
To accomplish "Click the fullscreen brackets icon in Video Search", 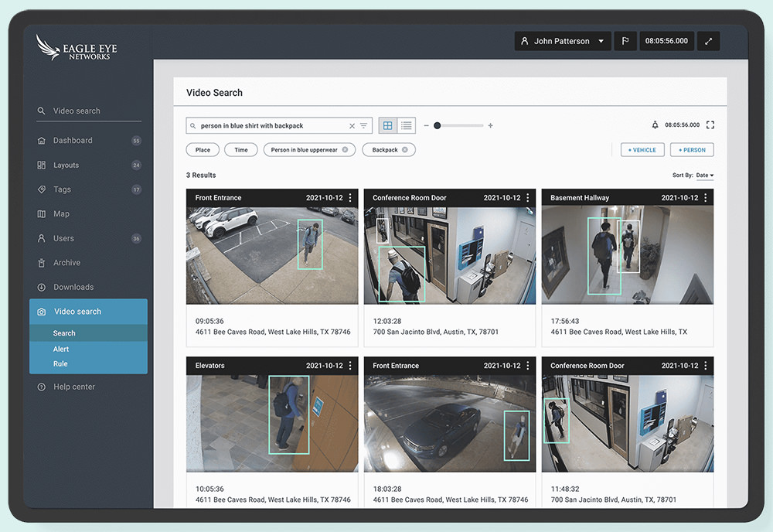I will (x=710, y=125).
